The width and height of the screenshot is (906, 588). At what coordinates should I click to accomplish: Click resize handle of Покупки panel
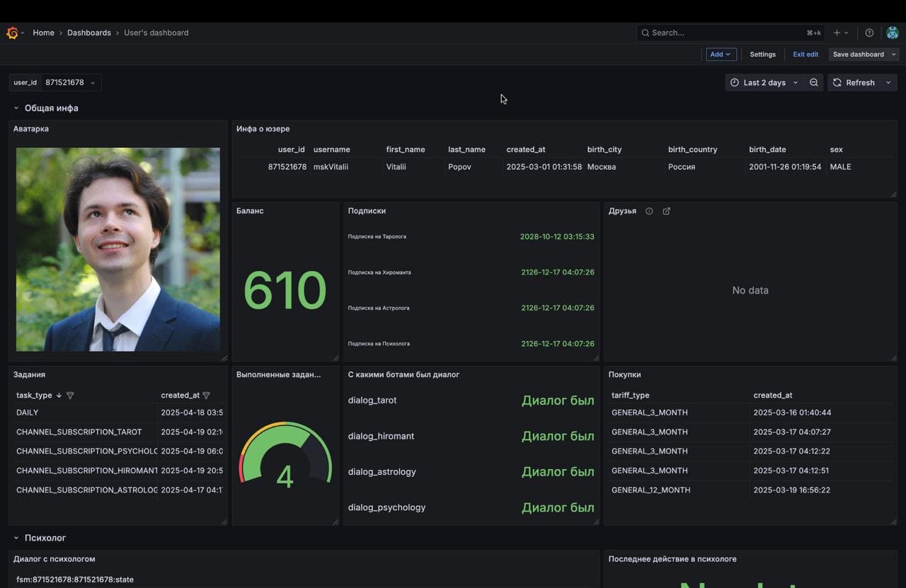coord(893,521)
